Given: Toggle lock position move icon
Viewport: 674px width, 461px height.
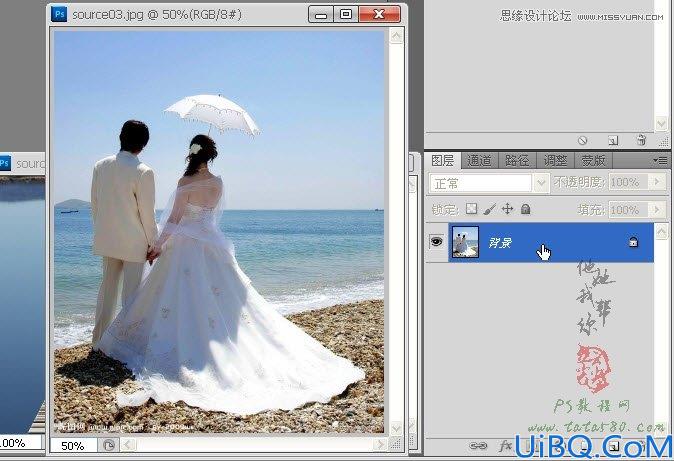Looking at the screenshot, I should (508, 209).
